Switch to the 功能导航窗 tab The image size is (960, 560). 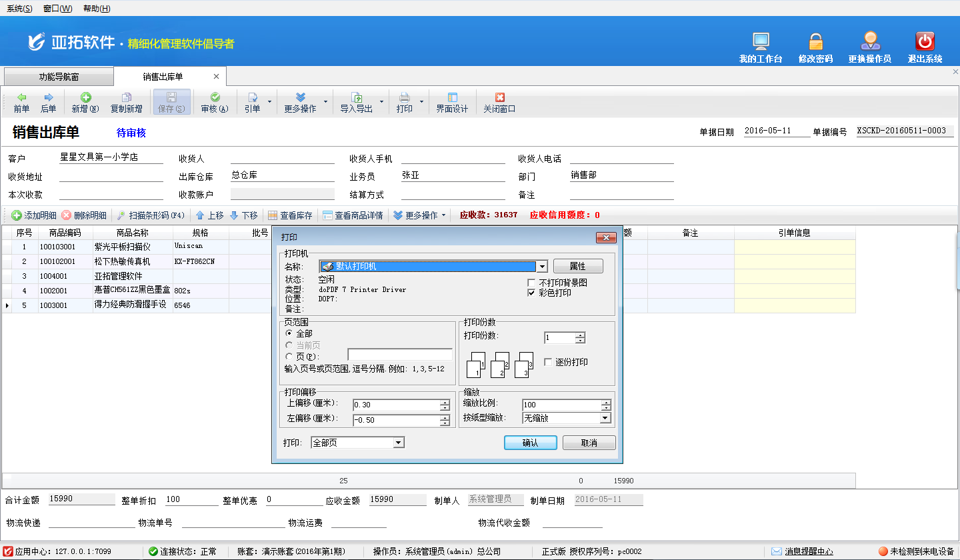59,77
